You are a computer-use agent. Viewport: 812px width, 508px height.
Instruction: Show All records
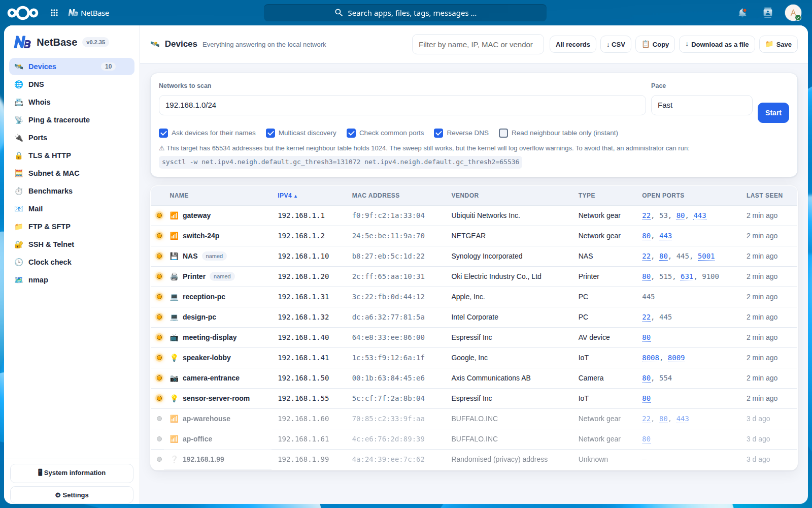click(x=572, y=45)
